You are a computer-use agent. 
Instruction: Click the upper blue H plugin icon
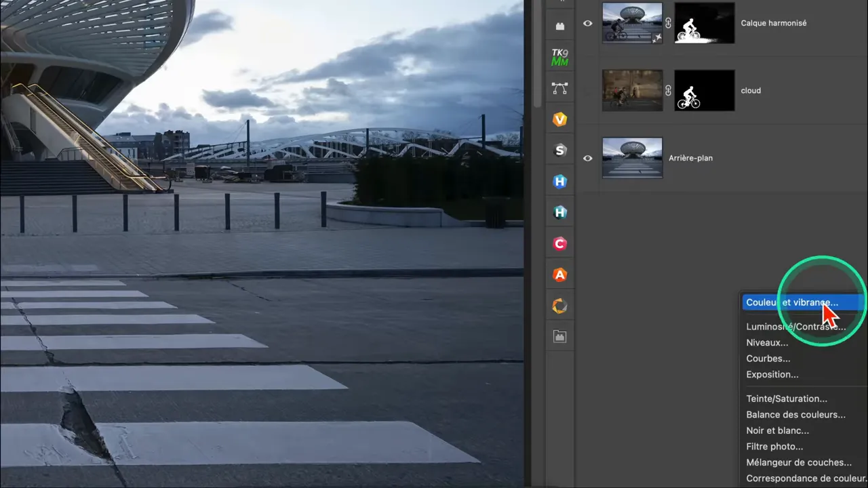coord(559,182)
